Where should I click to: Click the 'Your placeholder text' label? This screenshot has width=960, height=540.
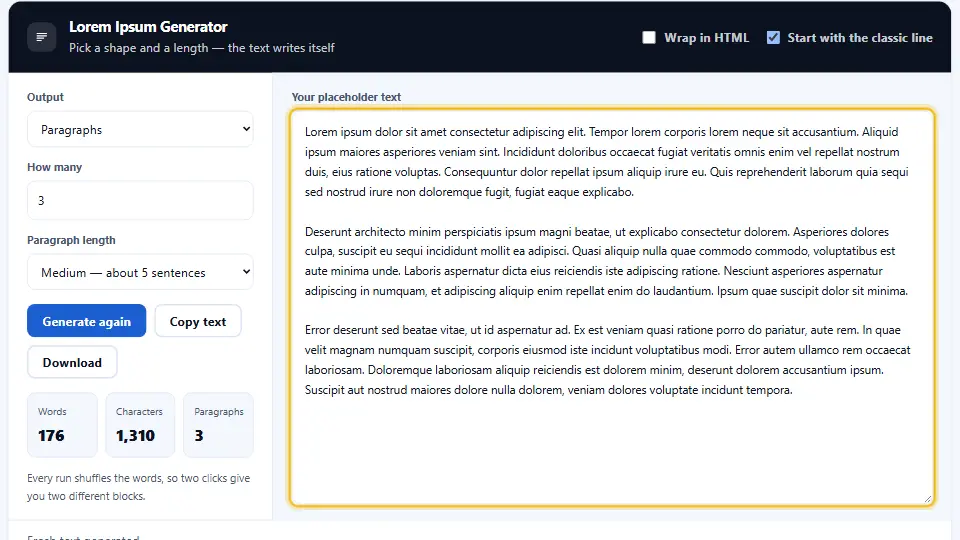click(x=346, y=97)
